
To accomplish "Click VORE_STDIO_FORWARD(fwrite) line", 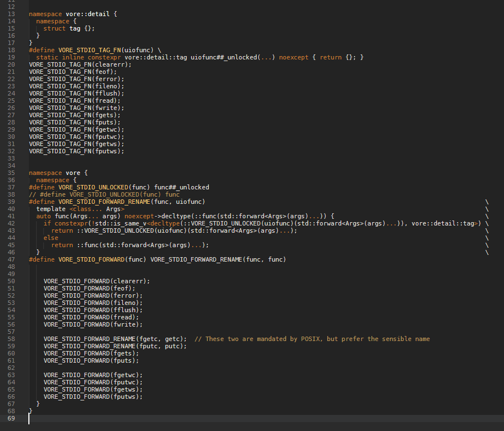I will [93, 324].
